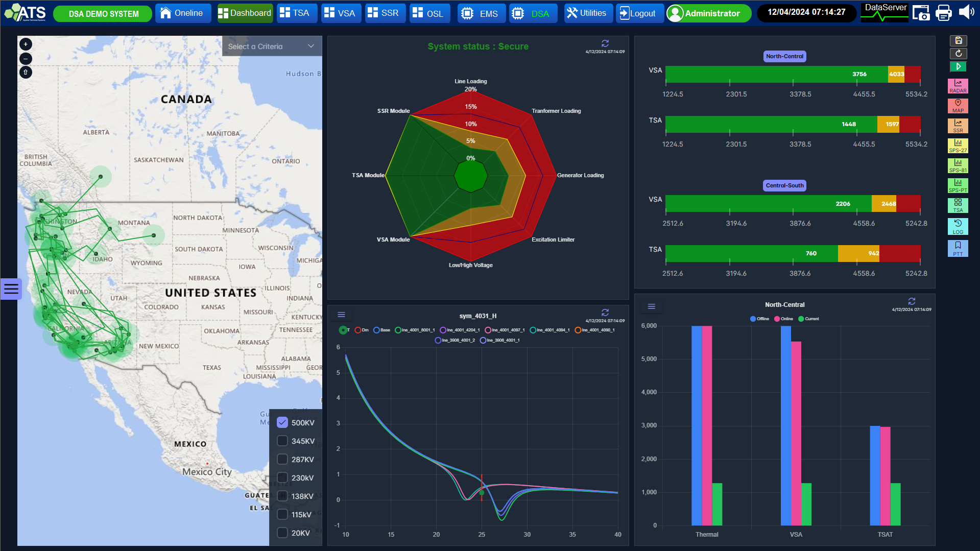Enable the 345KV voltage checkbox

(282, 441)
